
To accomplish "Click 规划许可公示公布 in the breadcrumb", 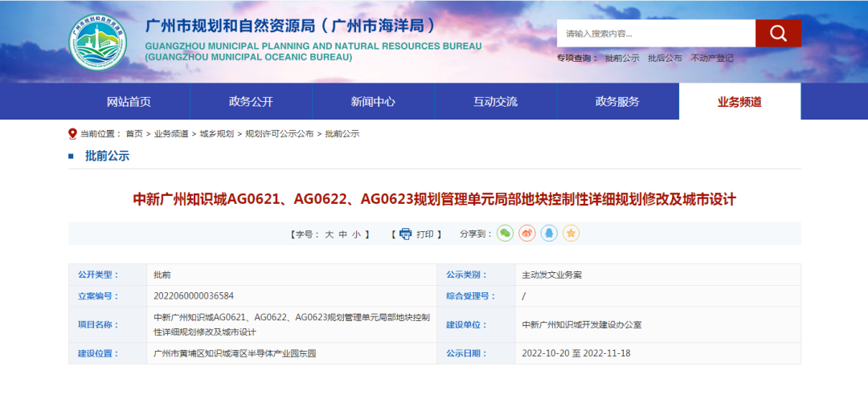I will 279,134.
